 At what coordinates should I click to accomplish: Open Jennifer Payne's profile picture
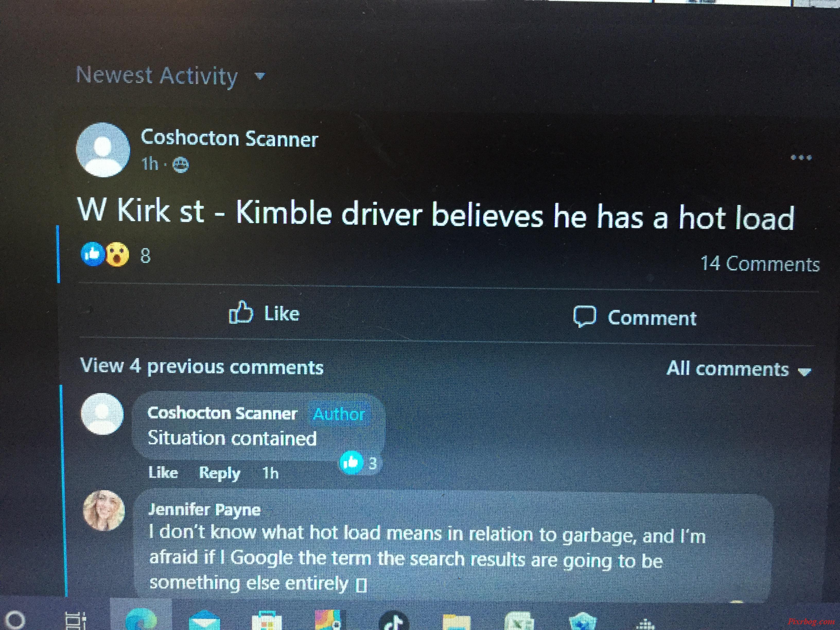103,511
